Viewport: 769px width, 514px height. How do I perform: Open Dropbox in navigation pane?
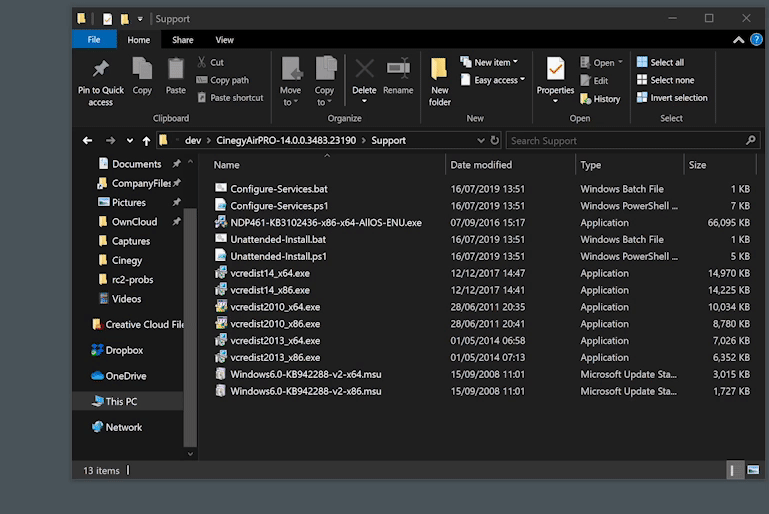(x=124, y=350)
